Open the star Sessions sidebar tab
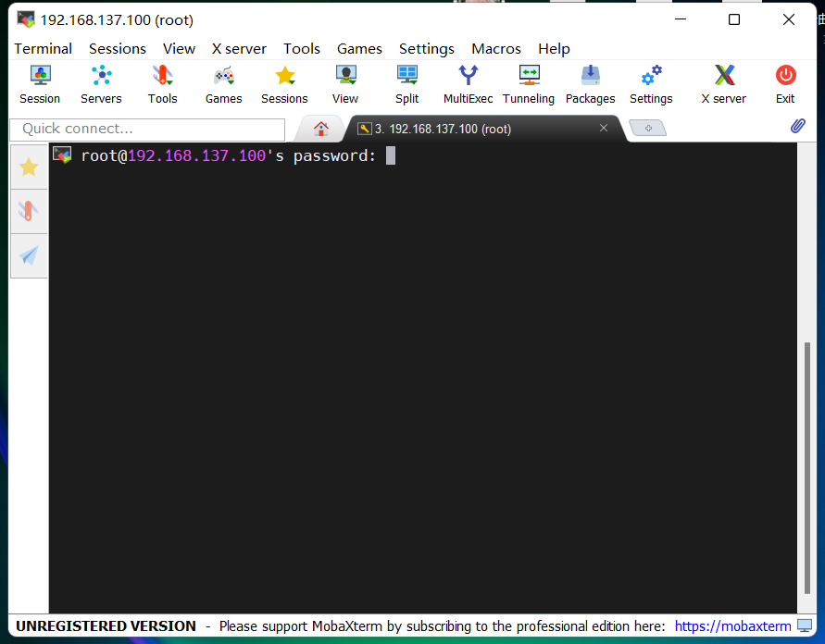 [x=29, y=167]
